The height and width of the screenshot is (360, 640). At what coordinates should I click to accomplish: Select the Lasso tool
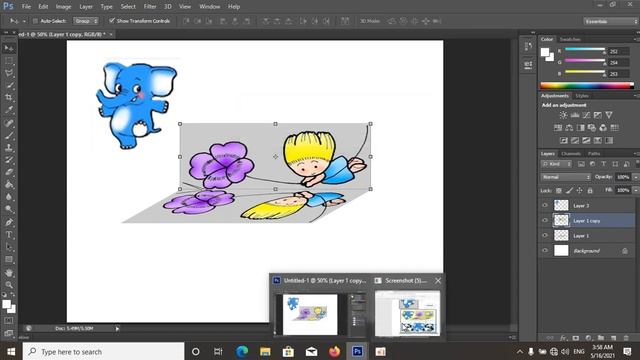click(9, 73)
